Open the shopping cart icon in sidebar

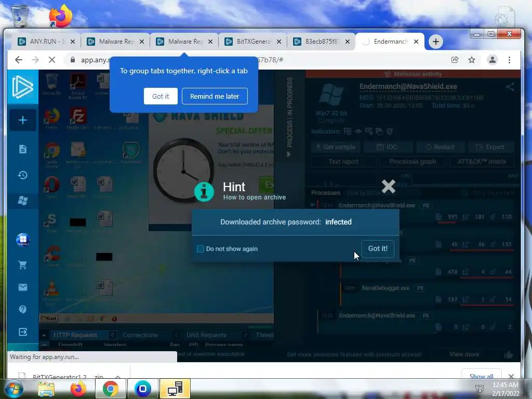[x=23, y=265]
